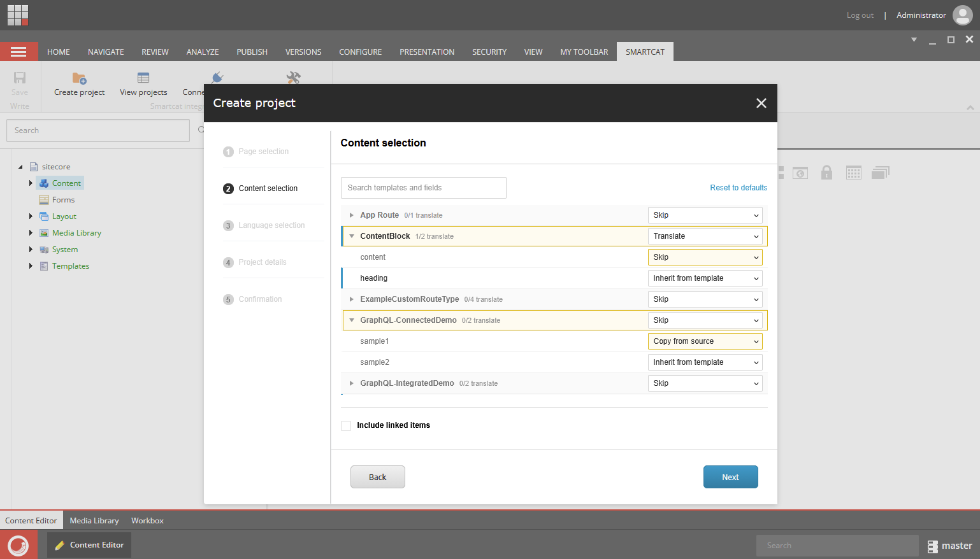Expand the Media Library node arrow
The width and height of the screenshot is (980, 559).
click(31, 233)
